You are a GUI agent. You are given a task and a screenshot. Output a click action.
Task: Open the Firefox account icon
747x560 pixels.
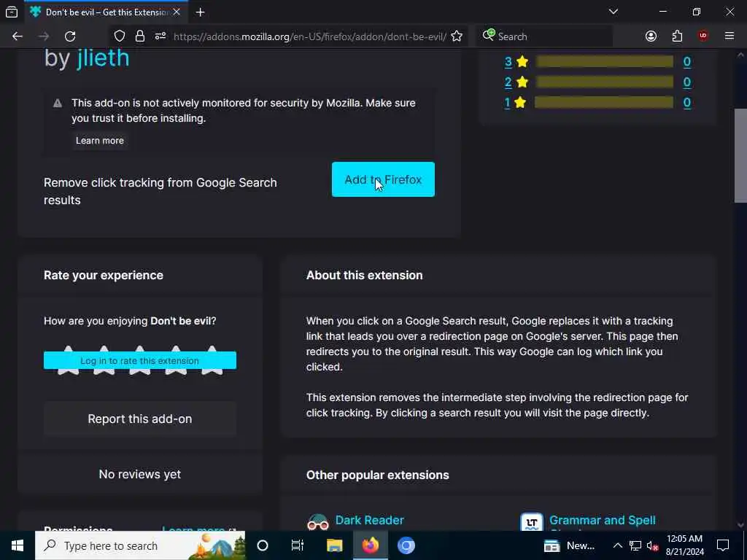[651, 36]
